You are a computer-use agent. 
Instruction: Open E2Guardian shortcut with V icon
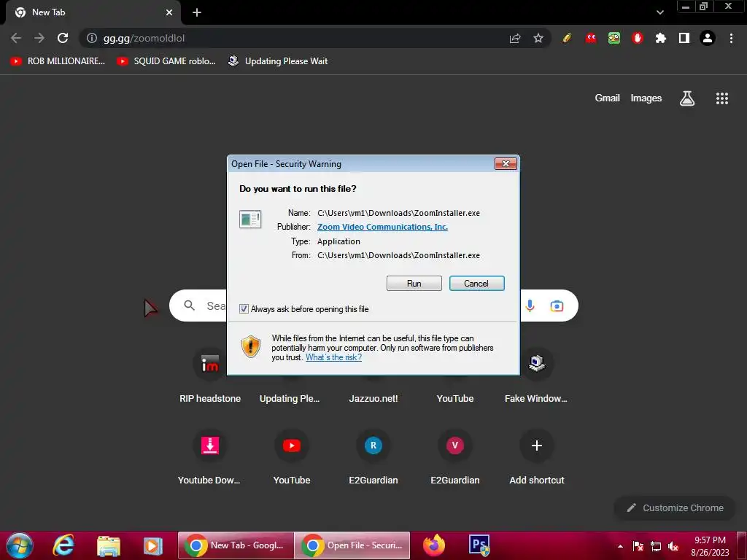click(x=455, y=458)
